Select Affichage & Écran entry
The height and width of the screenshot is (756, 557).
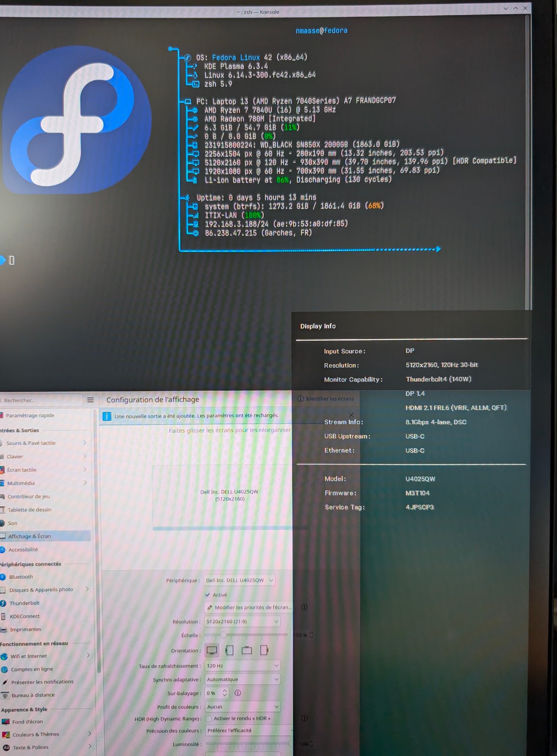click(x=46, y=536)
